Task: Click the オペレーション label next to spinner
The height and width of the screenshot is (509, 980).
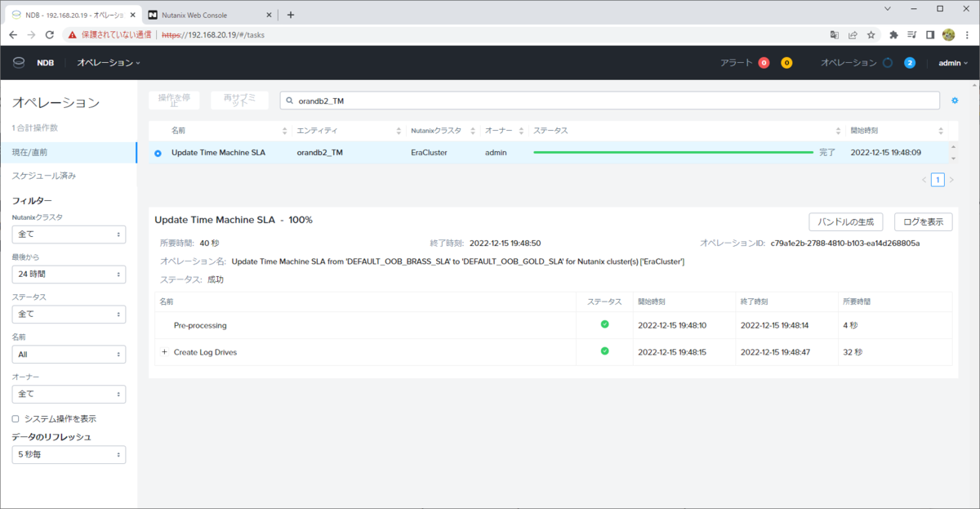Action: (849, 63)
